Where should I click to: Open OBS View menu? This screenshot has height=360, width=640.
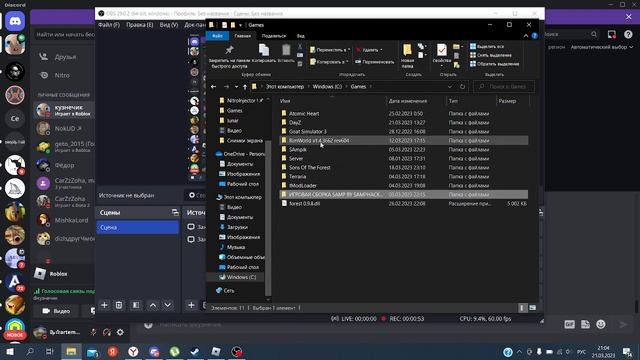pyautogui.click(x=169, y=25)
